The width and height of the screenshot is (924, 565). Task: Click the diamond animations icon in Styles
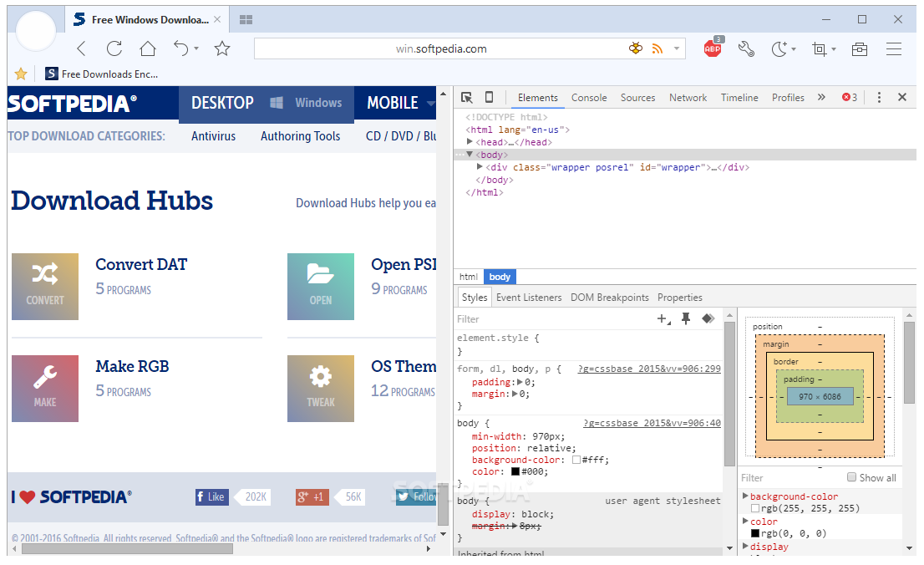point(708,318)
